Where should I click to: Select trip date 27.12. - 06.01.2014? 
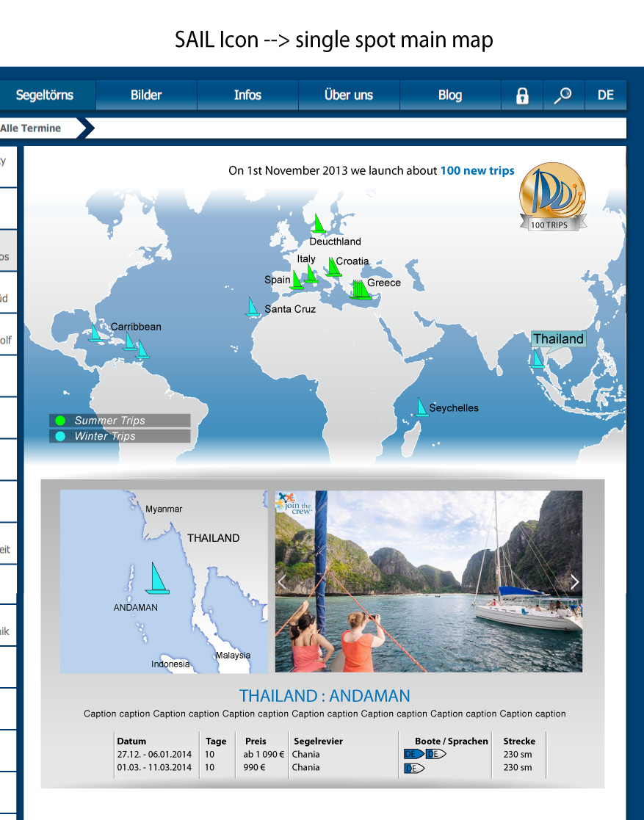tap(154, 754)
